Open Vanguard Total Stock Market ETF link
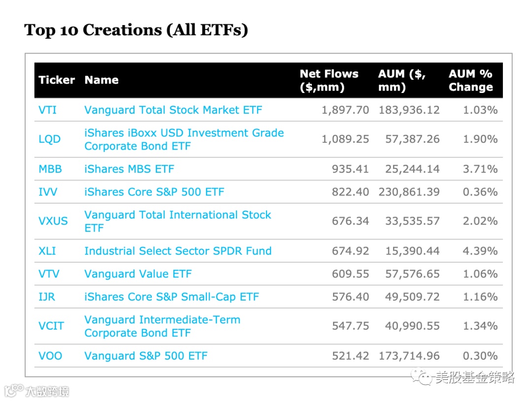This screenshot has width=532, height=401. (173, 110)
